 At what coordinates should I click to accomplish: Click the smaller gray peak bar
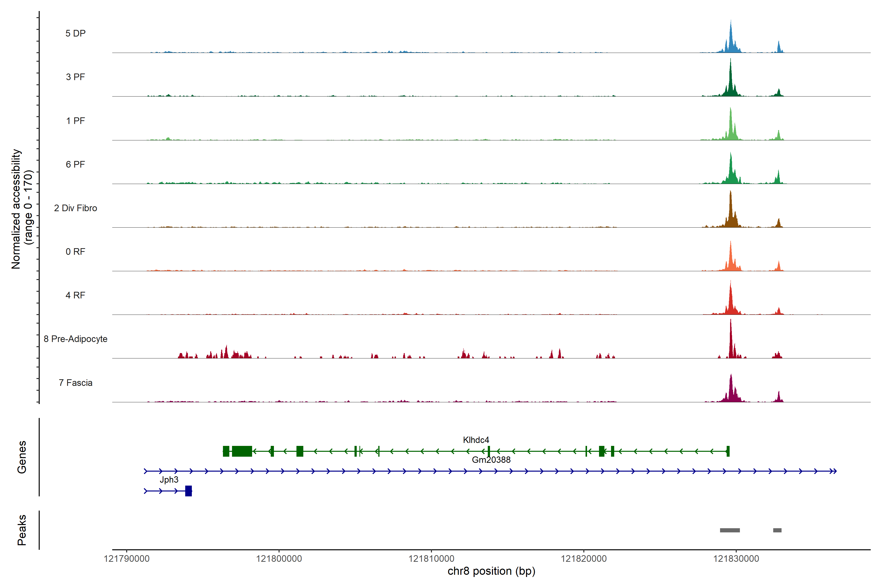(777, 530)
